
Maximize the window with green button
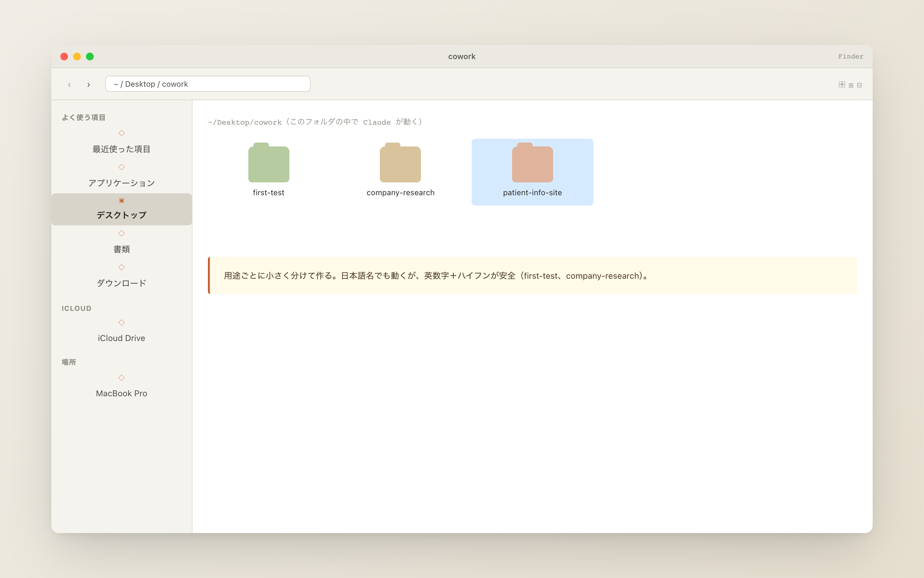click(90, 57)
